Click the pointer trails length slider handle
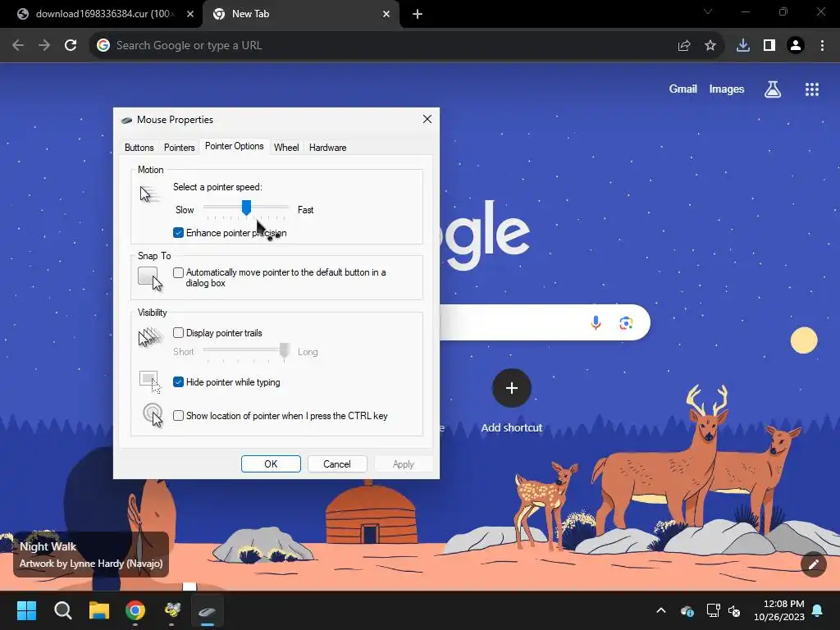840x630 pixels. 285,350
